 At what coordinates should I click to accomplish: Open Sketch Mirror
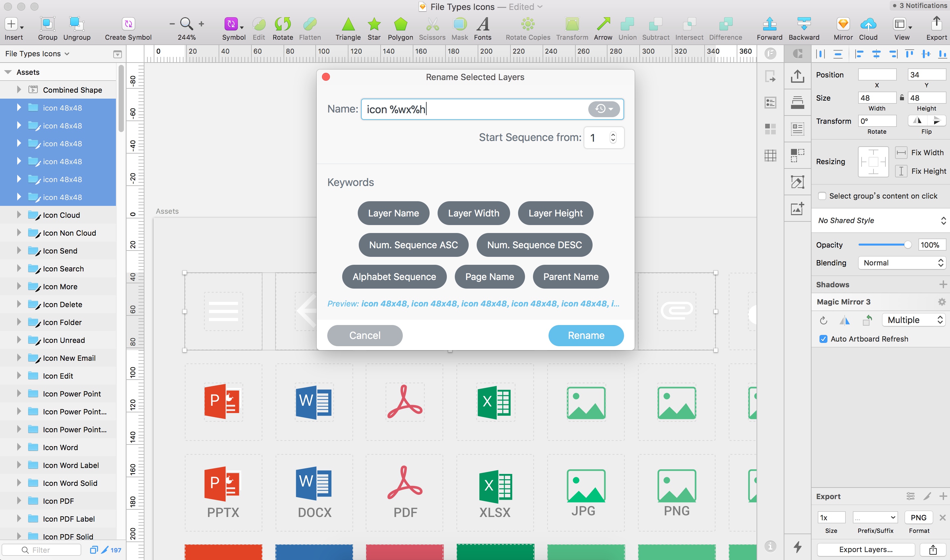tap(843, 24)
